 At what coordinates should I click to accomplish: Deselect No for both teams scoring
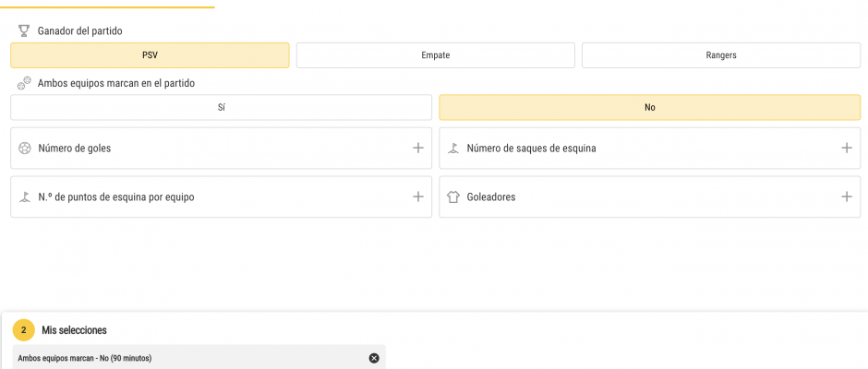(x=650, y=107)
